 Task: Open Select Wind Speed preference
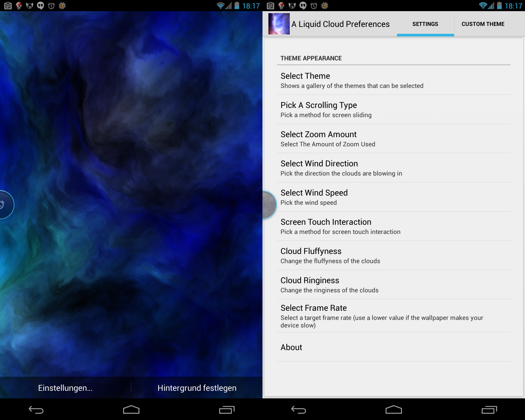click(x=394, y=197)
